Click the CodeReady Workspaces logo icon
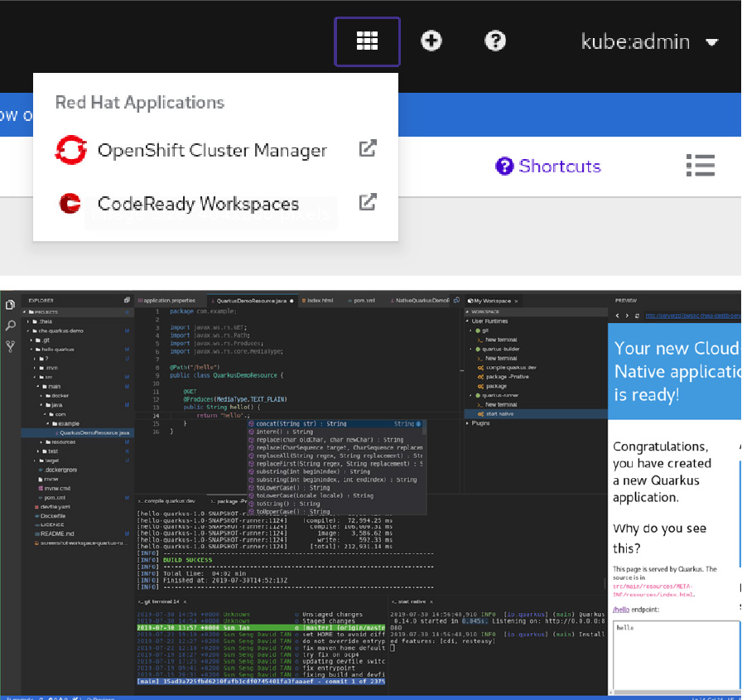 [70, 204]
